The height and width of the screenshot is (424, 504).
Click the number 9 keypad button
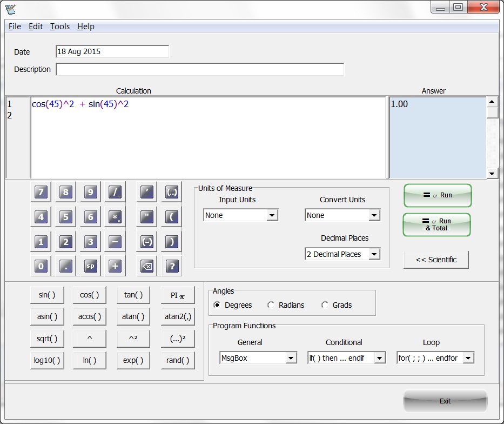click(90, 192)
